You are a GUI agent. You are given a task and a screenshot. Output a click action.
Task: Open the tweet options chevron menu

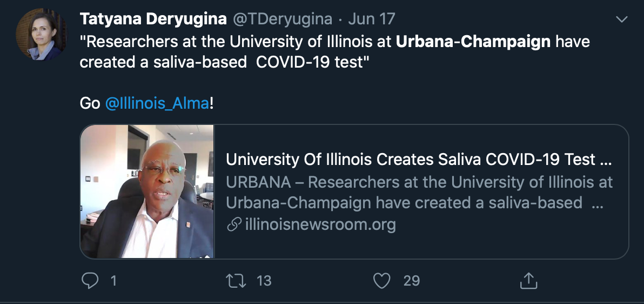(622, 19)
